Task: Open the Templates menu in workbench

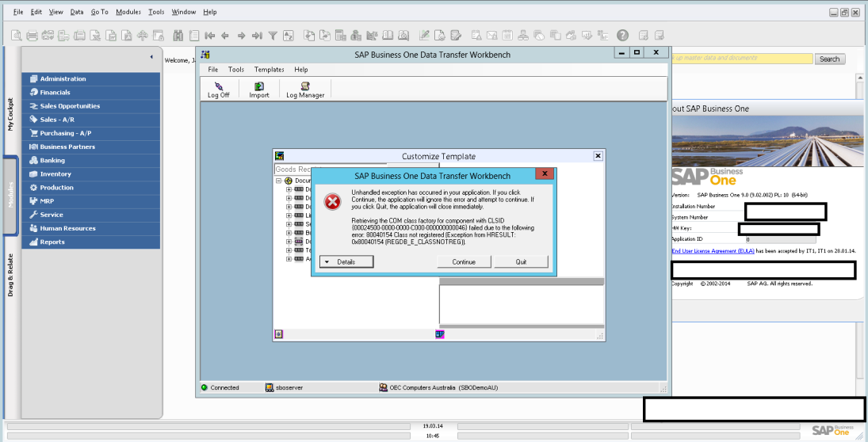Action: coord(269,70)
